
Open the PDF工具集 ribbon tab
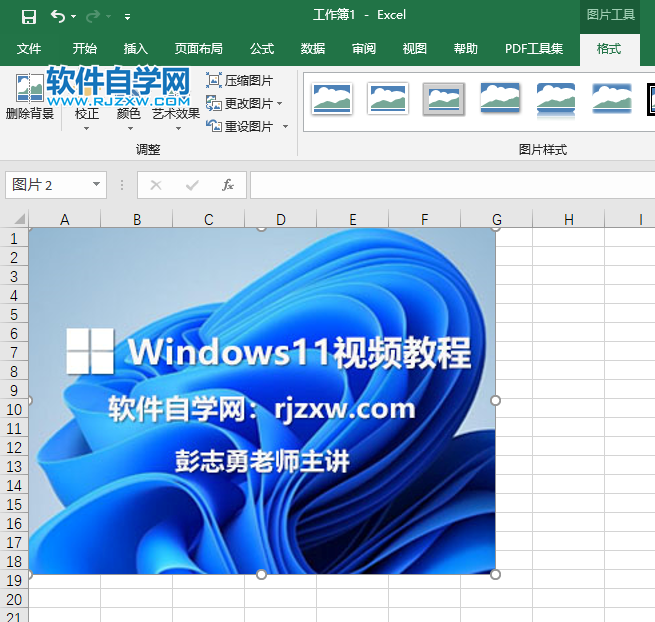[534, 49]
